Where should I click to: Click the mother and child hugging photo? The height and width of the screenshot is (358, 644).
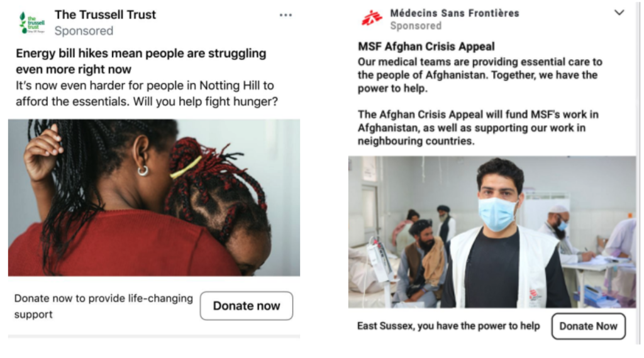(154, 198)
